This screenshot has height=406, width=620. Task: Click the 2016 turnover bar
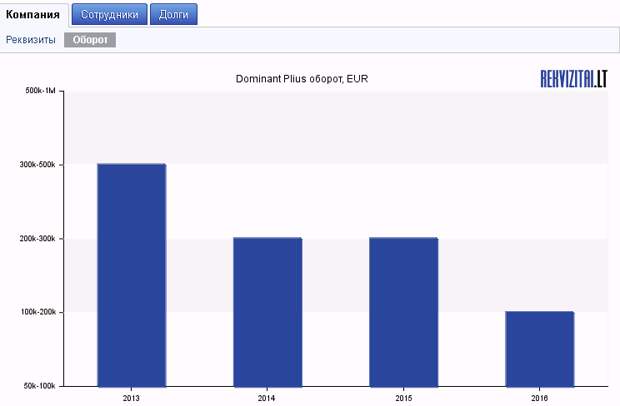(x=540, y=349)
